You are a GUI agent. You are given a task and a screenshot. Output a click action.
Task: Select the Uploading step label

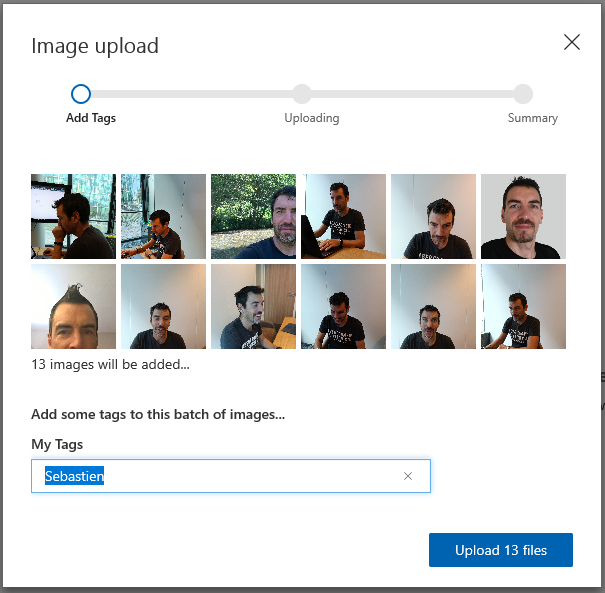[312, 118]
